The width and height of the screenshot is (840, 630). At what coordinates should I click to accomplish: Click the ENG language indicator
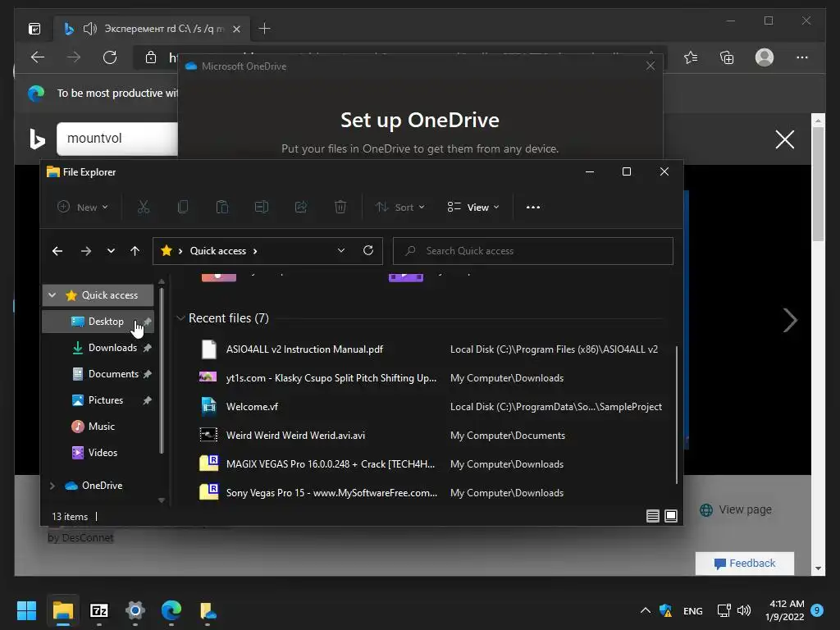click(x=692, y=610)
